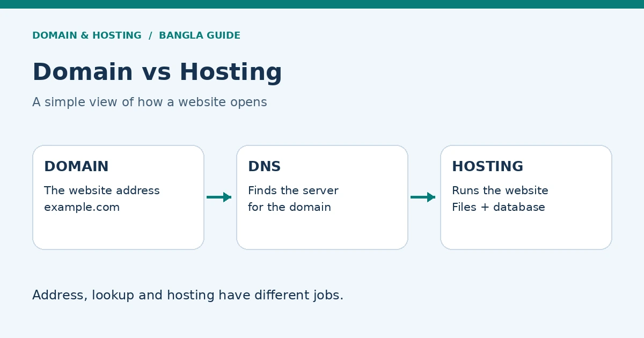The image size is (644, 338).
Task: Click 'Runs the website' text
Action: click(x=500, y=190)
